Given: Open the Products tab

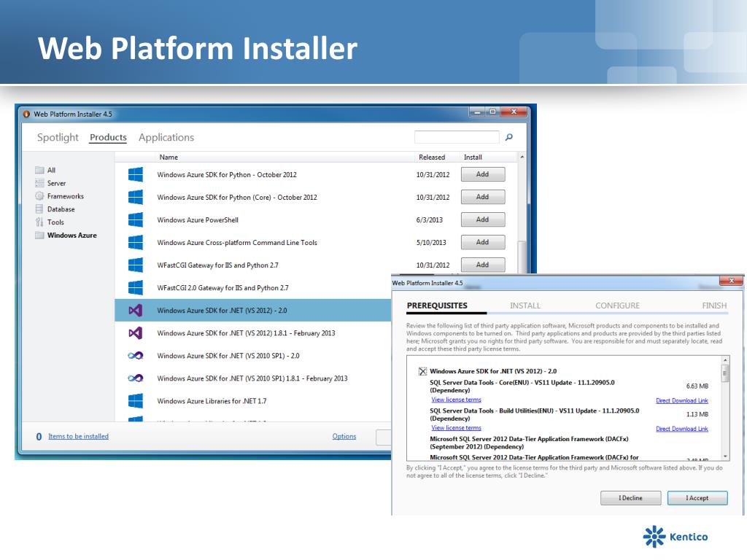Looking at the screenshot, I should coord(108,137).
